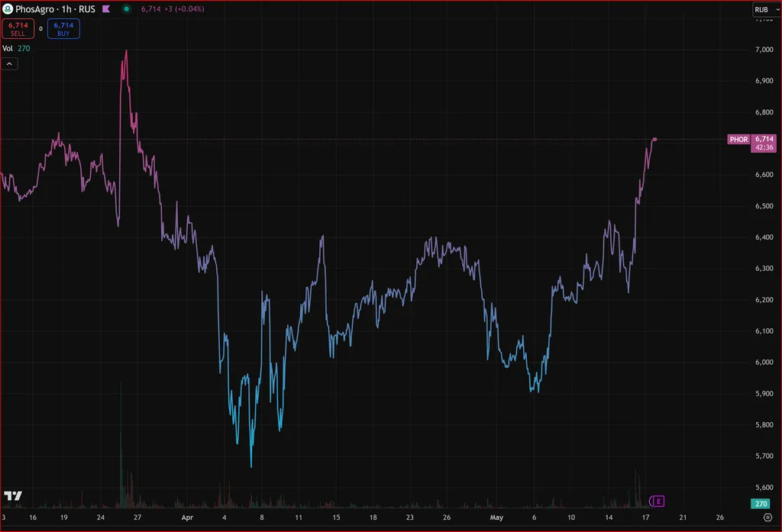This screenshot has height=532, width=782.
Task: Click the 27 date label on time axis
Action: click(x=137, y=517)
